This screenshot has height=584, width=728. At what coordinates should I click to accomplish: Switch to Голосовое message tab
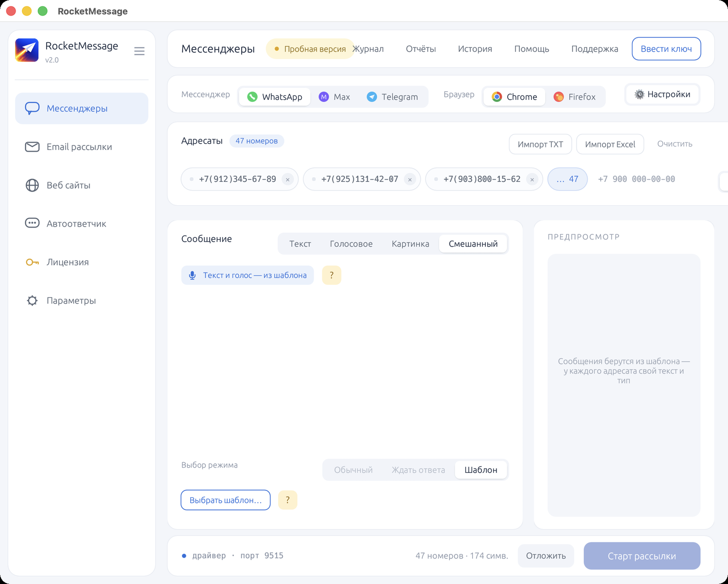coord(351,243)
